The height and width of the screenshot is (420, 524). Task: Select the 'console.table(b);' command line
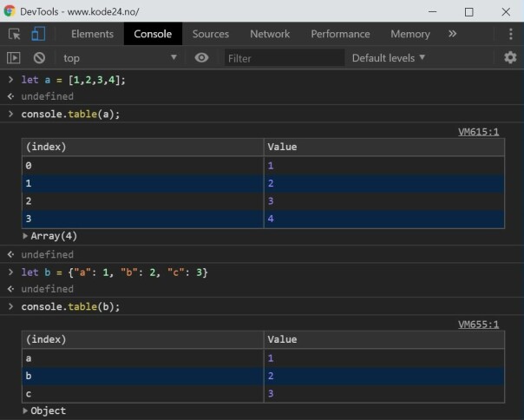coord(70,306)
